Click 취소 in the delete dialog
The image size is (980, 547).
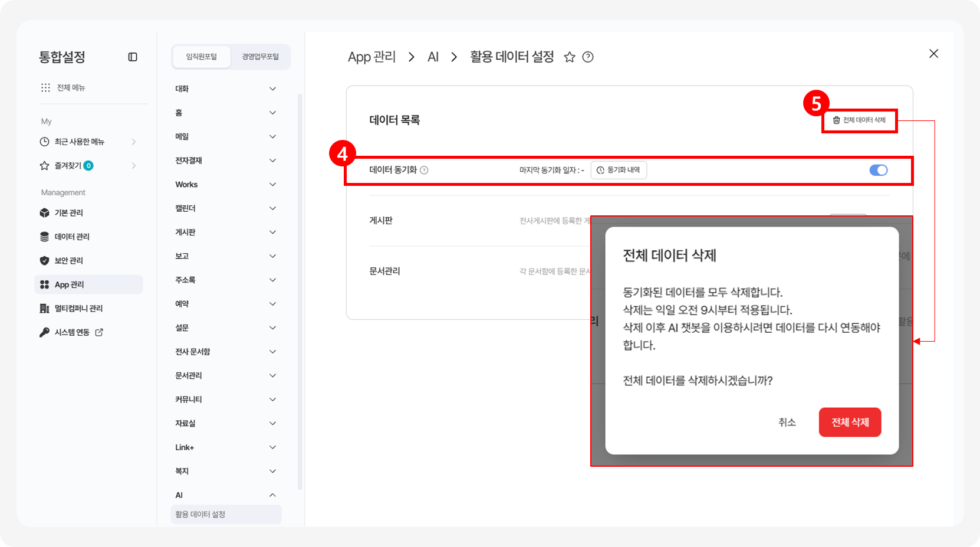point(787,422)
